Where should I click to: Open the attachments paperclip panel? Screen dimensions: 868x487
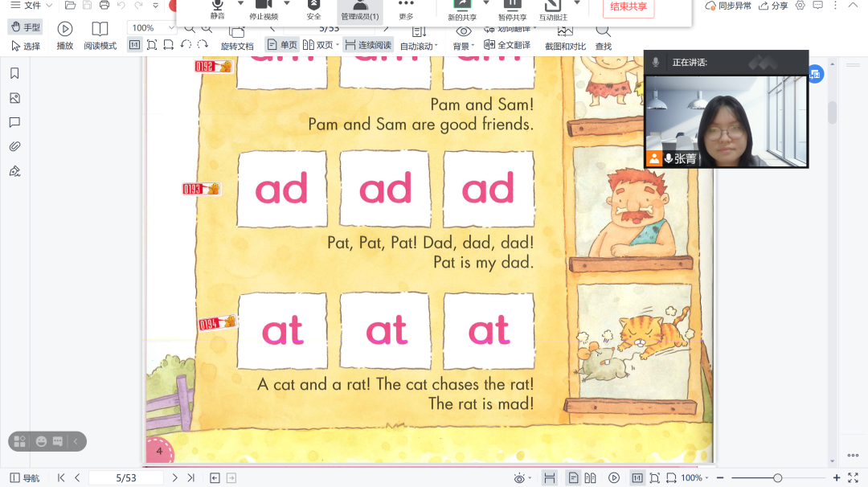coord(14,146)
